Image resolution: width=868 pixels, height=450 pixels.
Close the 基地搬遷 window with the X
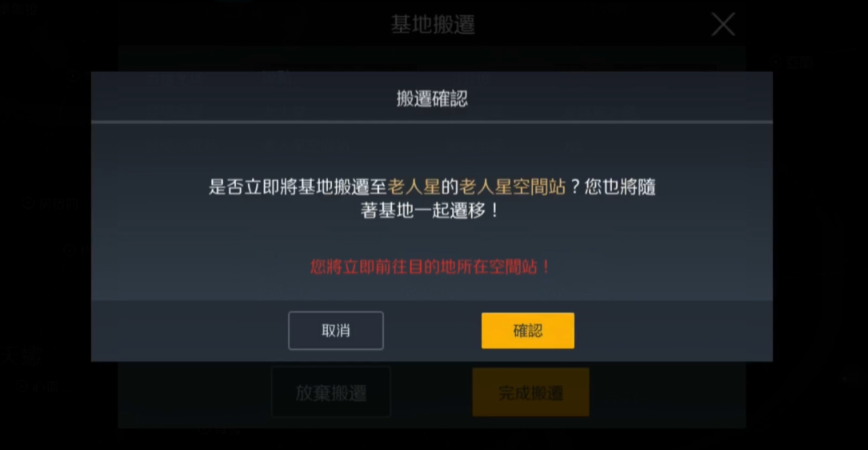pyautogui.click(x=723, y=24)
